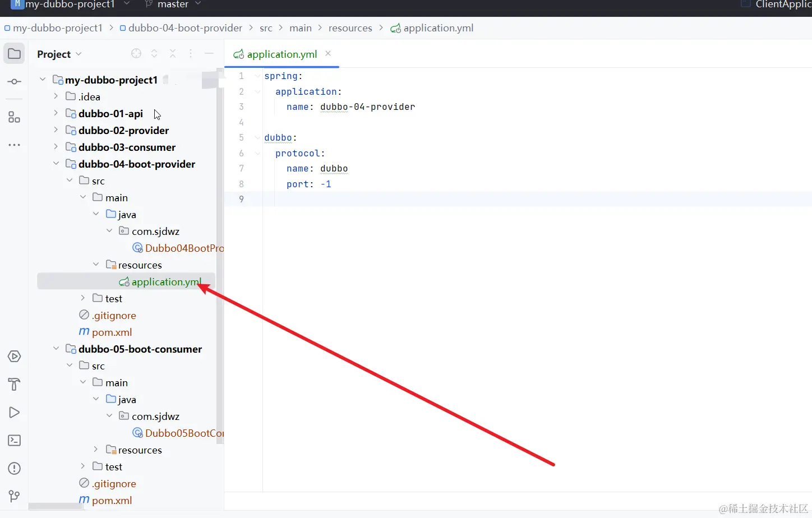Open my-dubbo-project1 project dropdown in title bar
This screenshot has height=518, width=812.
click(x=70, y=4)
